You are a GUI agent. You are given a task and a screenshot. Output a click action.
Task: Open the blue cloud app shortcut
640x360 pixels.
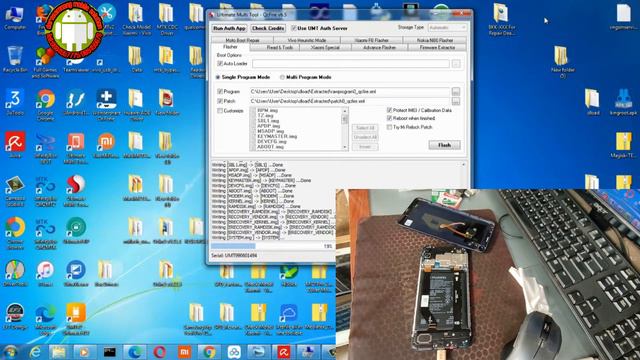[289, 319]
